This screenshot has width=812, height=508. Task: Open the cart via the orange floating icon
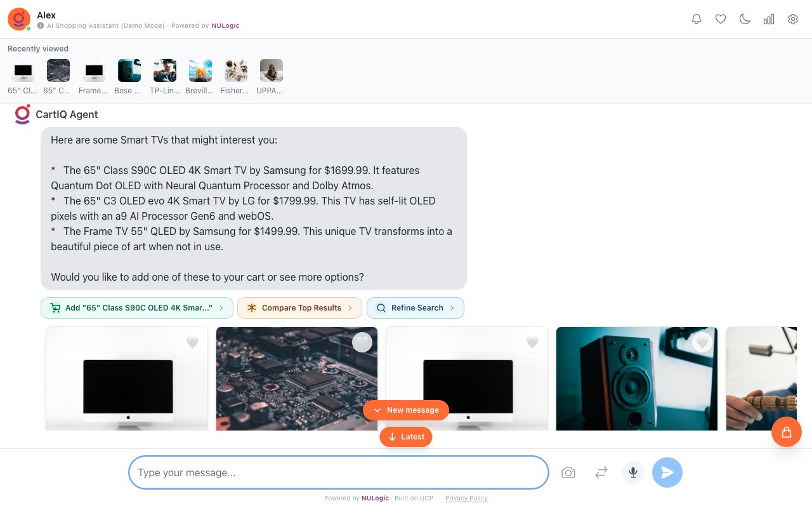point(787,432)
